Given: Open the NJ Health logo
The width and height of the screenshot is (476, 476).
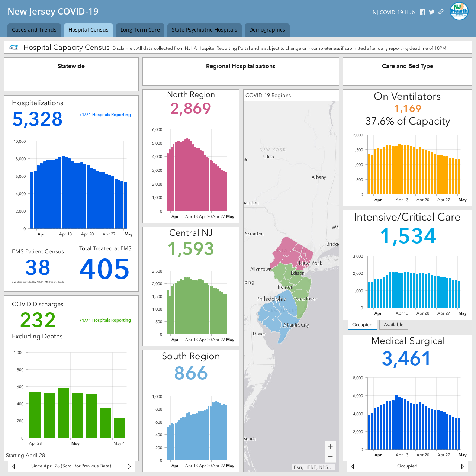Looking at the screenshot, I should pyautogui.click(x=459, y=11).
